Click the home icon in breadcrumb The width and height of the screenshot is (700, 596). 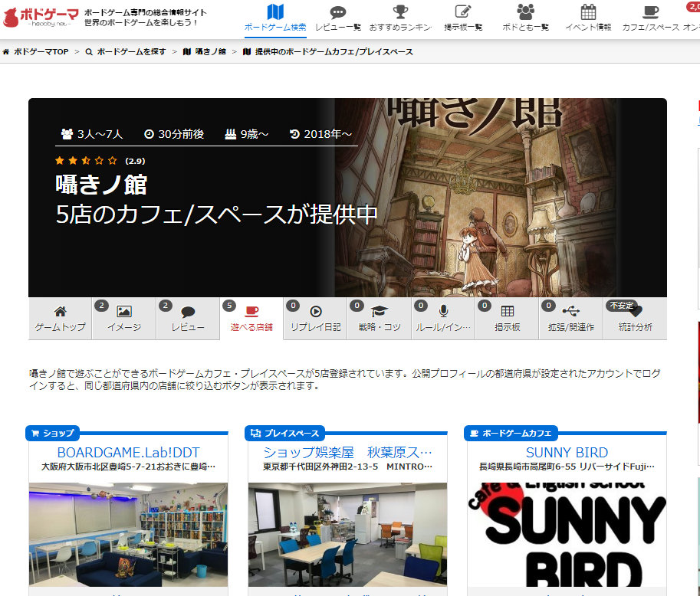point(6,52)
